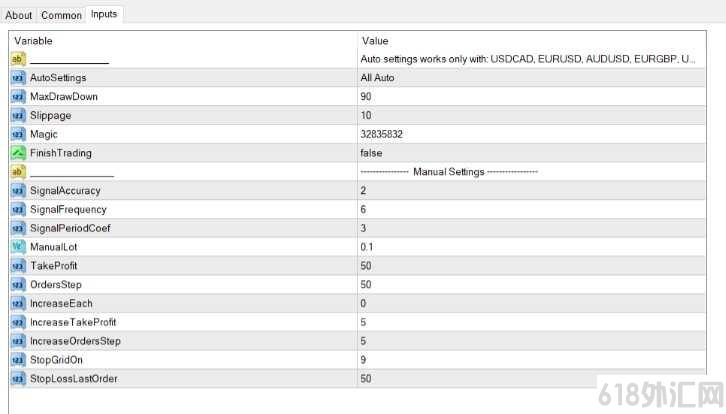This screenshot has width=726, height=414.
Task: Select the Inputs tab
Action: tap(104, 14)
